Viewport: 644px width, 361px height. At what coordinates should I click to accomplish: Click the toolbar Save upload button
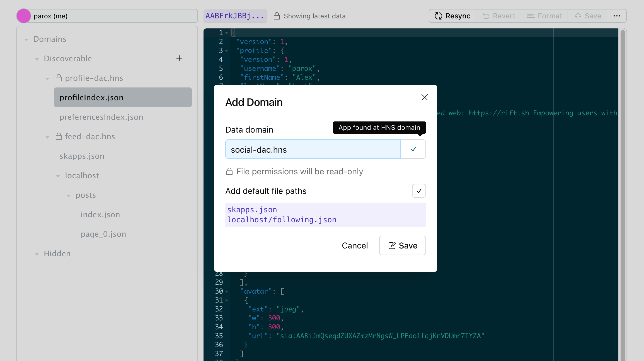click(x=588, y=16)
